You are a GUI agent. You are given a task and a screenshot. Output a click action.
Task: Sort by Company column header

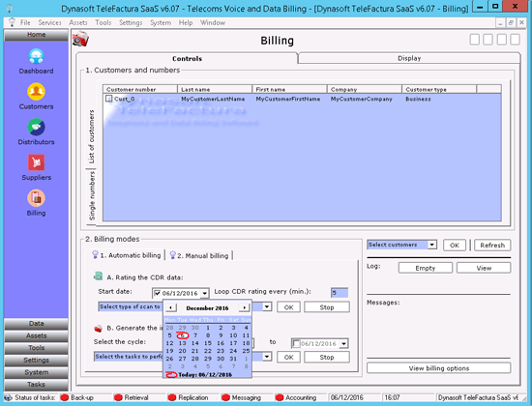tap(364, 89)
